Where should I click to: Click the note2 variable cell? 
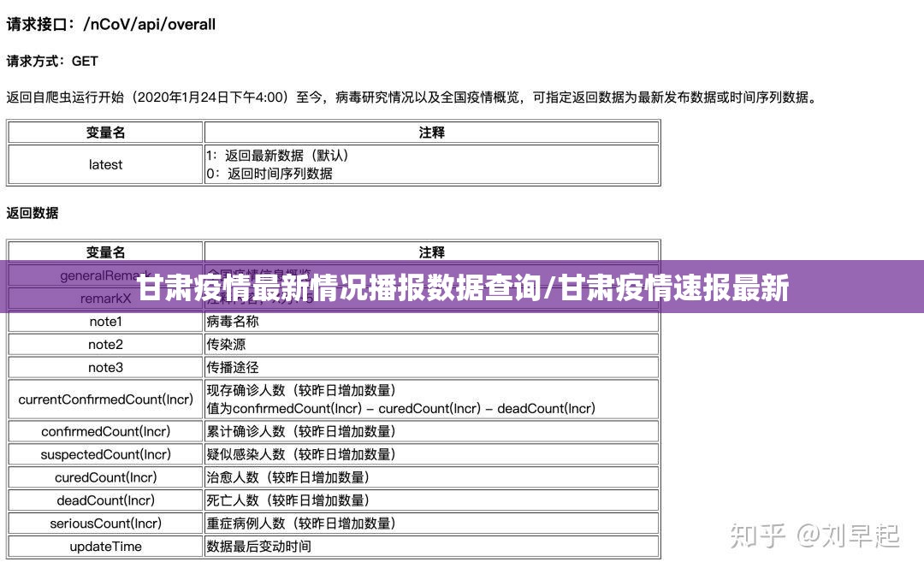[105, 345]
